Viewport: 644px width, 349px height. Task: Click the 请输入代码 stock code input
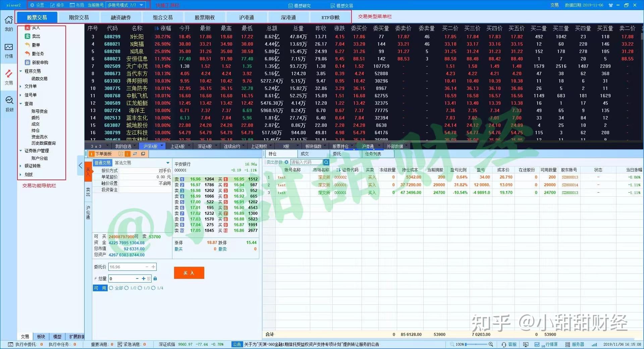pyautogui.click(x=307, y=162)
